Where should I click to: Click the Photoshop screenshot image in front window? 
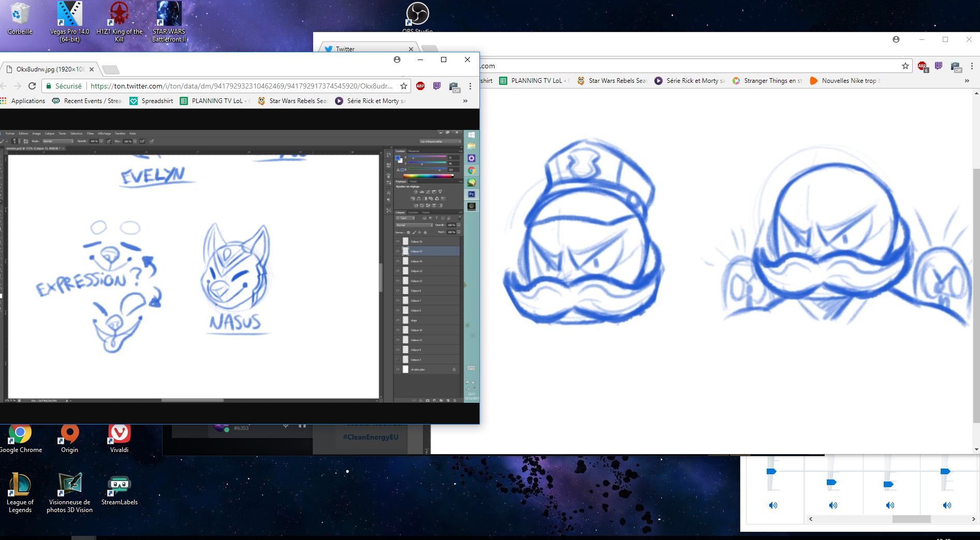click(239, 266)
